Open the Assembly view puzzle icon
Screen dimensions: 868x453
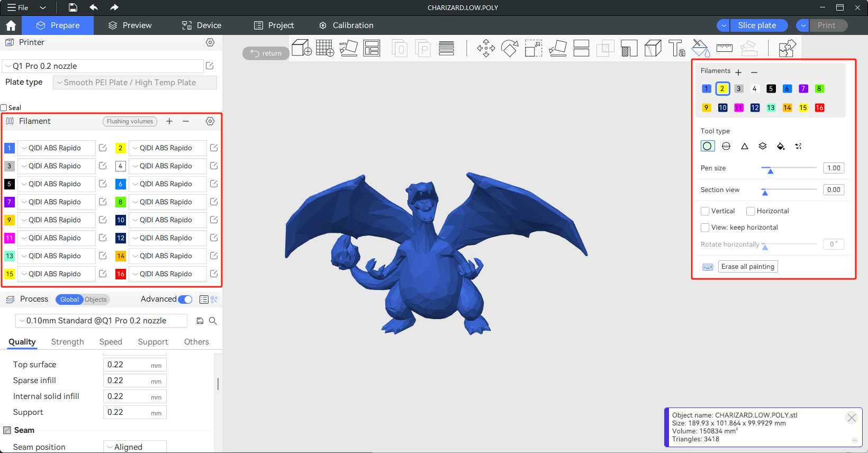[x=787, y=48]
